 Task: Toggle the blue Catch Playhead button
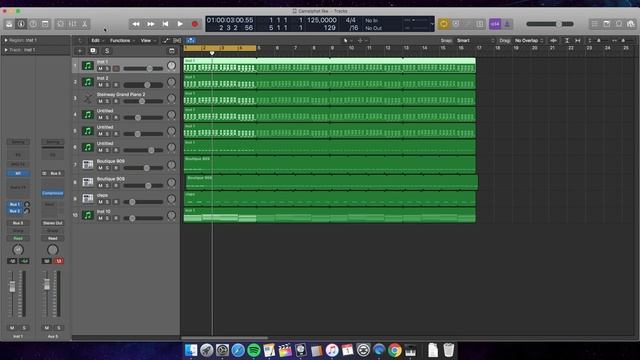(191, 40)
